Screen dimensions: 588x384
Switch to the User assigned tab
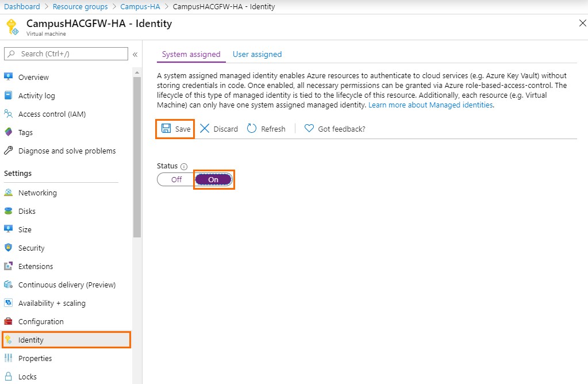coord(258,55)
